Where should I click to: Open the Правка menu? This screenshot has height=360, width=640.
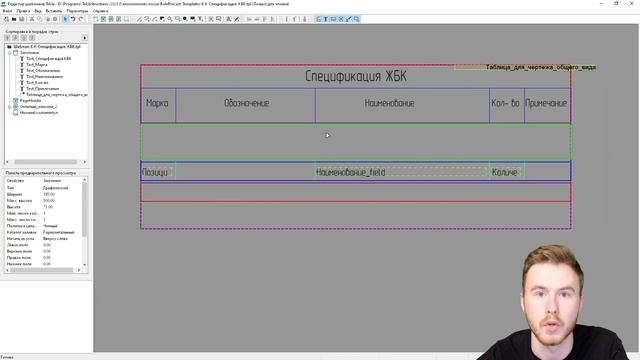pyautogui.click(x=23, y=11)
